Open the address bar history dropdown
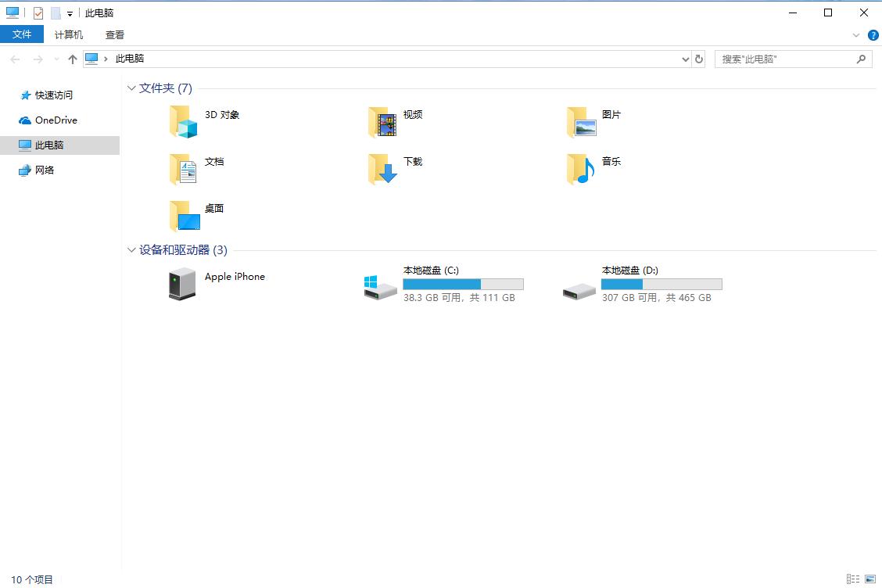 click(x=686, y=59)
